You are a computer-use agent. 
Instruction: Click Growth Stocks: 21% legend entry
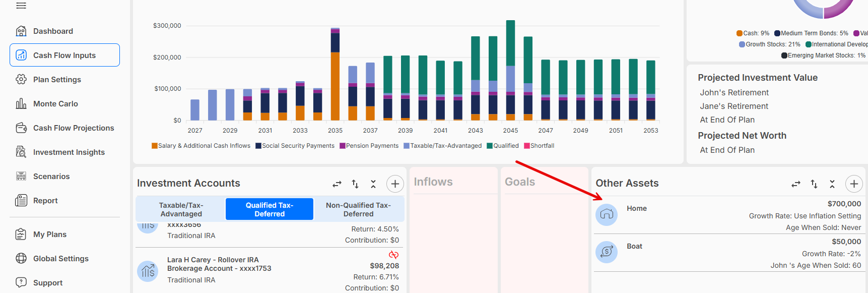tap(769, 44)
